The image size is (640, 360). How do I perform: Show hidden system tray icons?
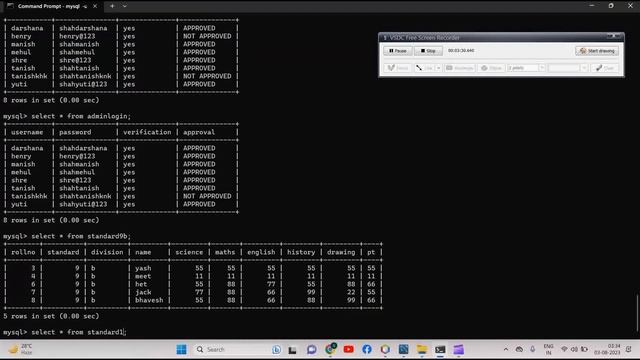pos(506,349)
